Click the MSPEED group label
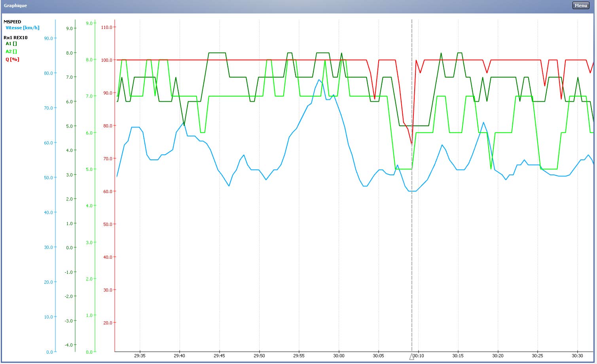 point(12,22)
